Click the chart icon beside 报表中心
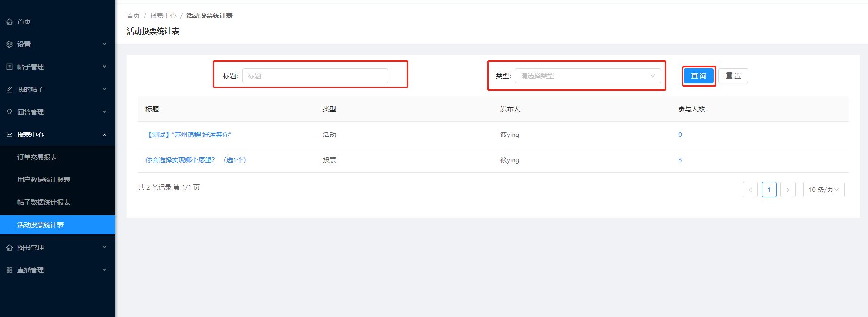This screenshot has height=317, width=868. pos(9,135)
